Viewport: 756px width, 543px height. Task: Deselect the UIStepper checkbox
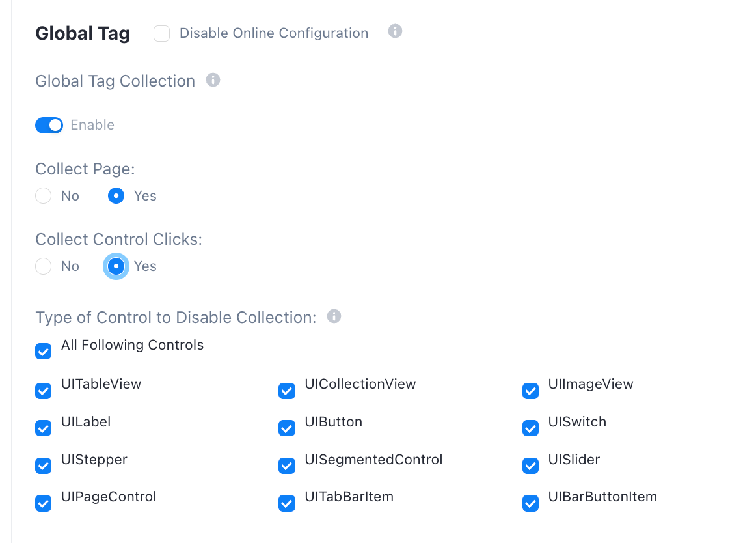pyautogui.click(x=44, y=466)
